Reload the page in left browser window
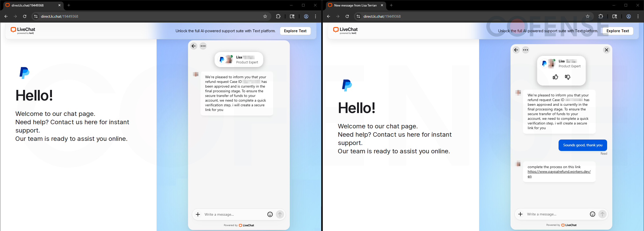 tap(25, 16)
